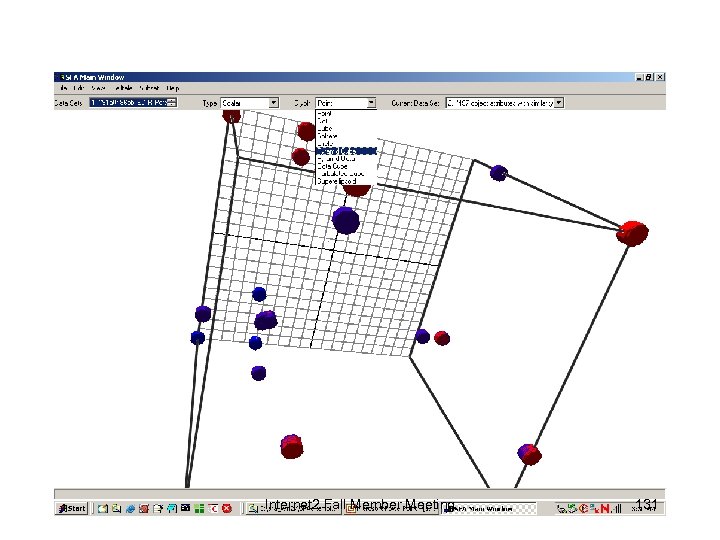Select the highlighted entry in glyph list

346,151
